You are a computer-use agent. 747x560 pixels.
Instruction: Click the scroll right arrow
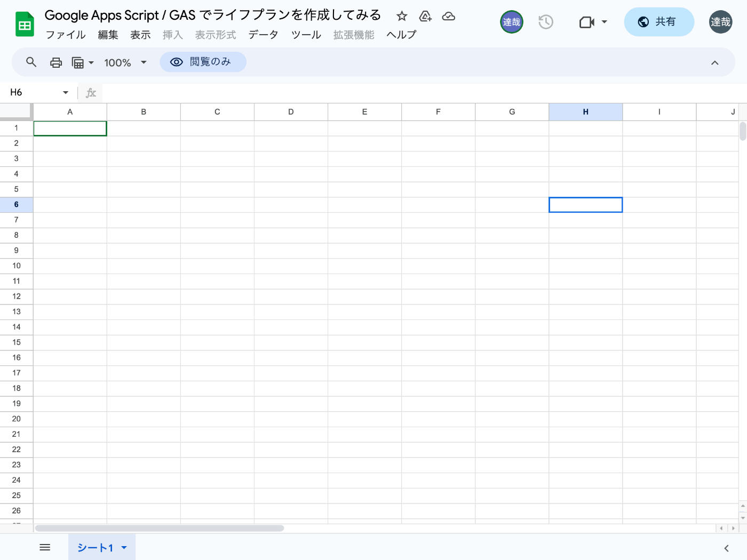pos(733,528)
